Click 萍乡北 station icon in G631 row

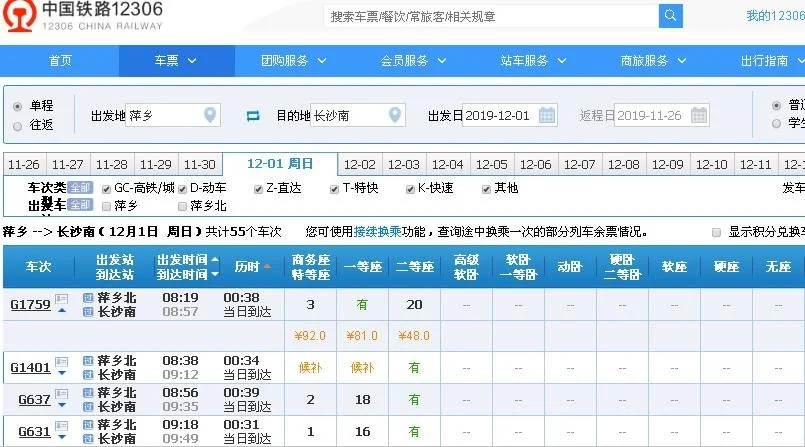[x=88, y=425]
